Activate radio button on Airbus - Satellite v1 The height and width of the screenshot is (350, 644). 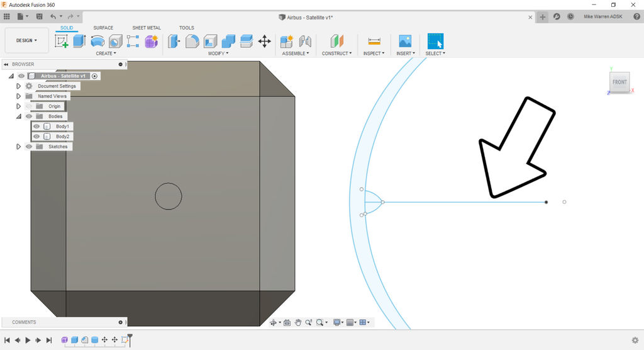click(94, 76)
